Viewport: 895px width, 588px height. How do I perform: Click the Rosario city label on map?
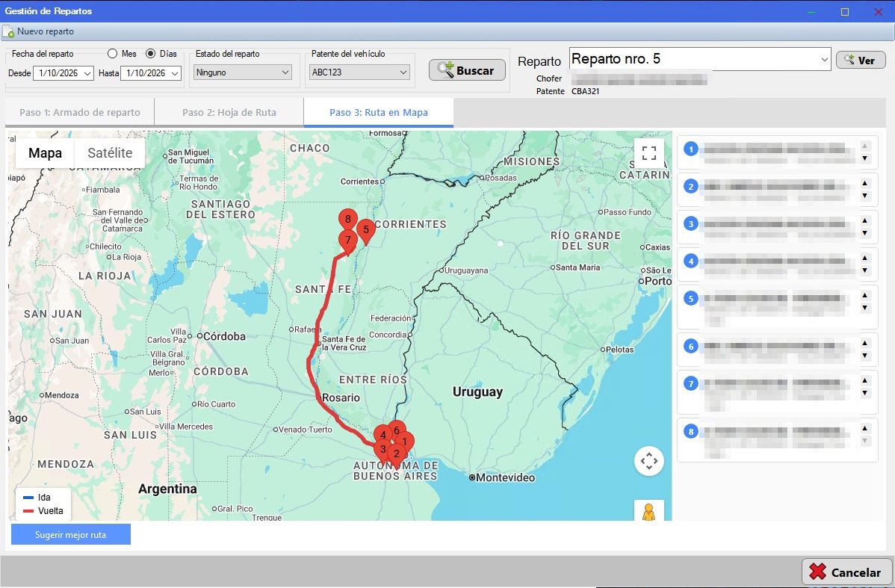(341, 398)
